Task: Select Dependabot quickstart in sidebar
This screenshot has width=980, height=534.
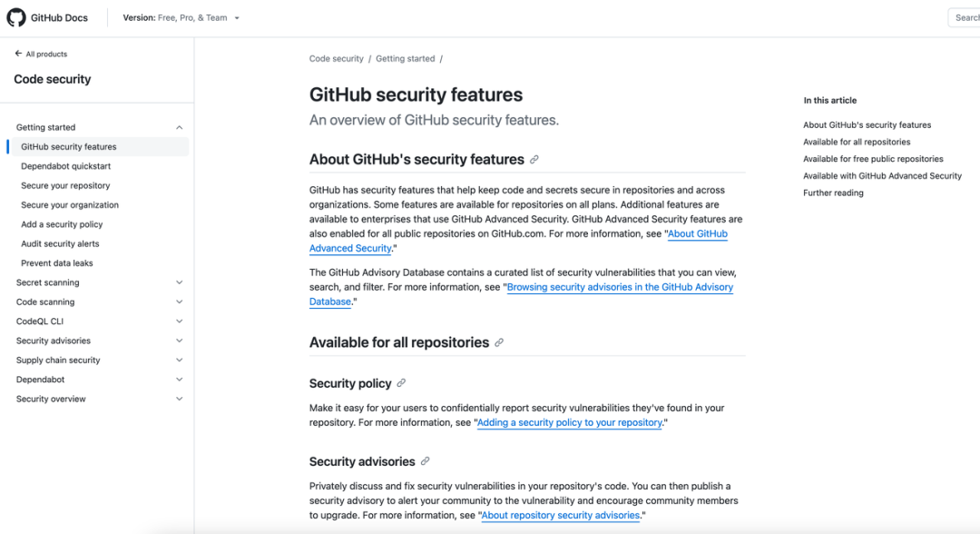Action: coord(65,166)
